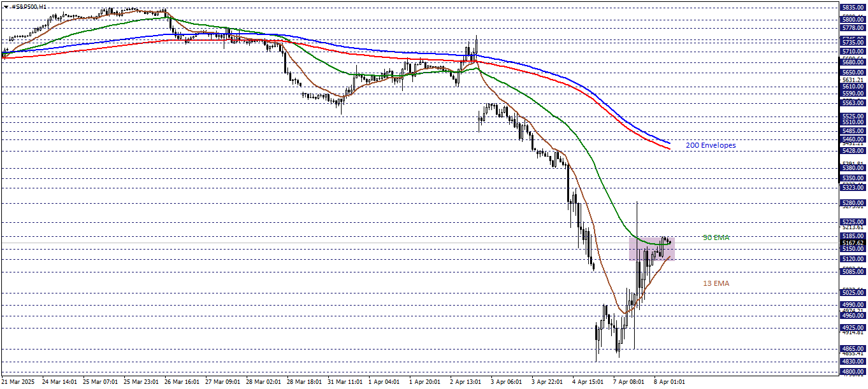
Task: Select the 13 EMA label
Action: pyautogui.click(x=716, y=283)
